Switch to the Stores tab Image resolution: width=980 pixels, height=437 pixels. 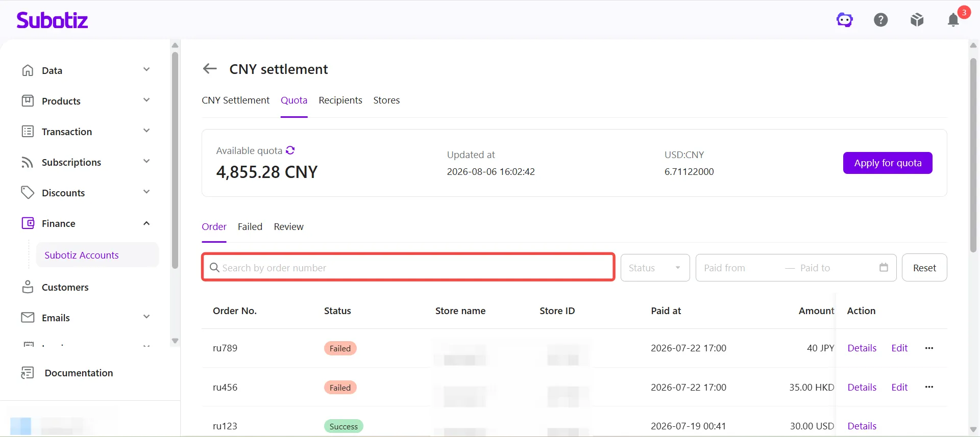pos(386,100)
